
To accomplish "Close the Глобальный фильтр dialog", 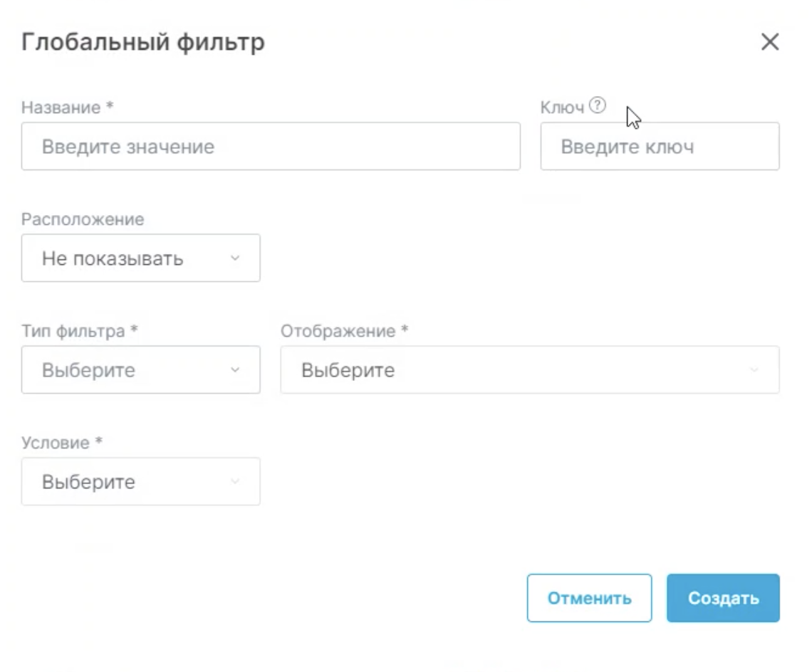I will tap(770, 42).
